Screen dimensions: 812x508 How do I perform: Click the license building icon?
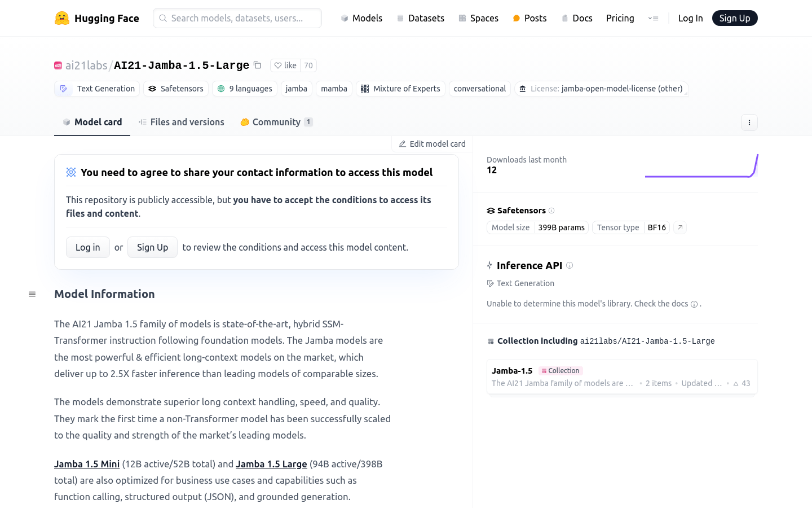tap(523, 89)
